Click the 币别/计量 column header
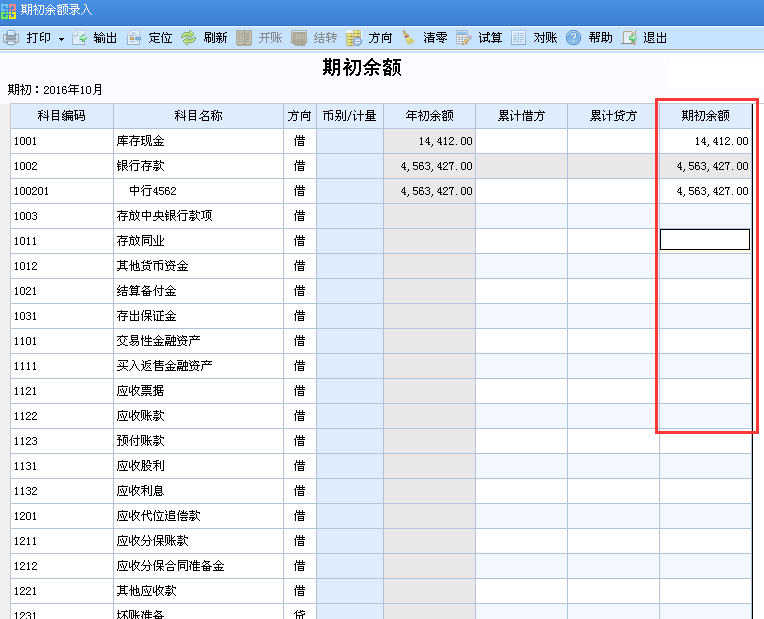This screenshot has height=619, width=764. pyautogui.click(x=350, y=116)
